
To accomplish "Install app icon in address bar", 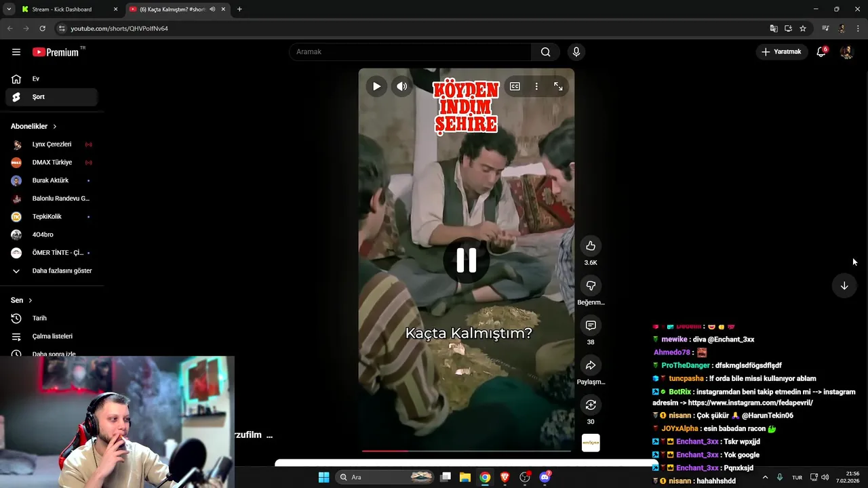I will tap(788, 28).
